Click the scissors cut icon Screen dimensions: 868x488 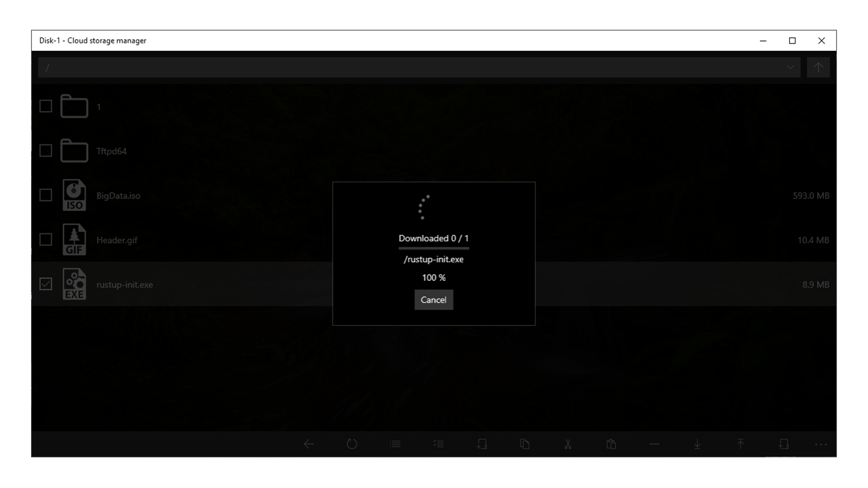[x=568, y=444]
